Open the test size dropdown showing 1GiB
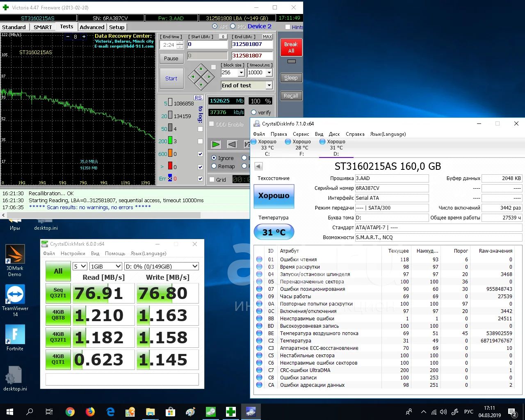525x420 pixels. tap(106, 266)
